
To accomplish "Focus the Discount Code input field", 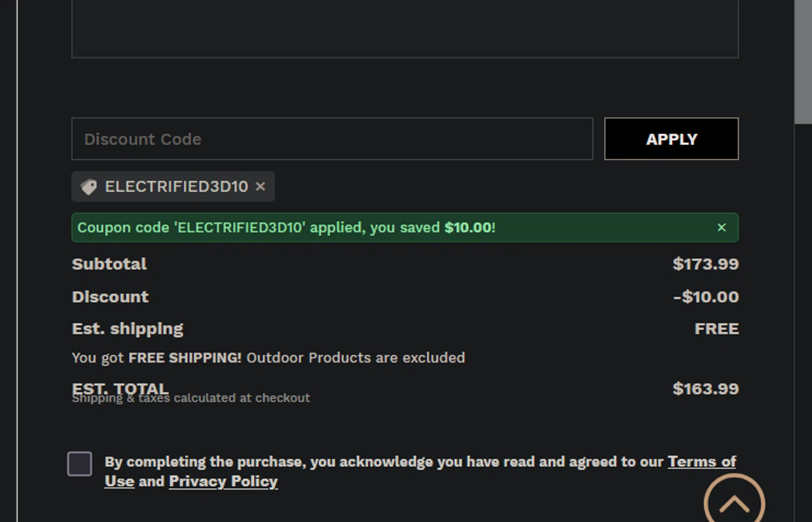I will pos(332,139).
